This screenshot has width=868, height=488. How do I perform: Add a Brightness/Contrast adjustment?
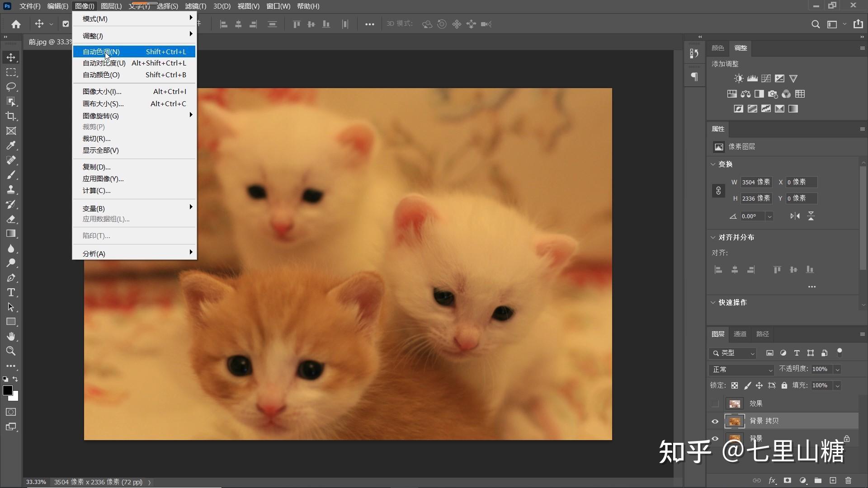click(739, 79)
